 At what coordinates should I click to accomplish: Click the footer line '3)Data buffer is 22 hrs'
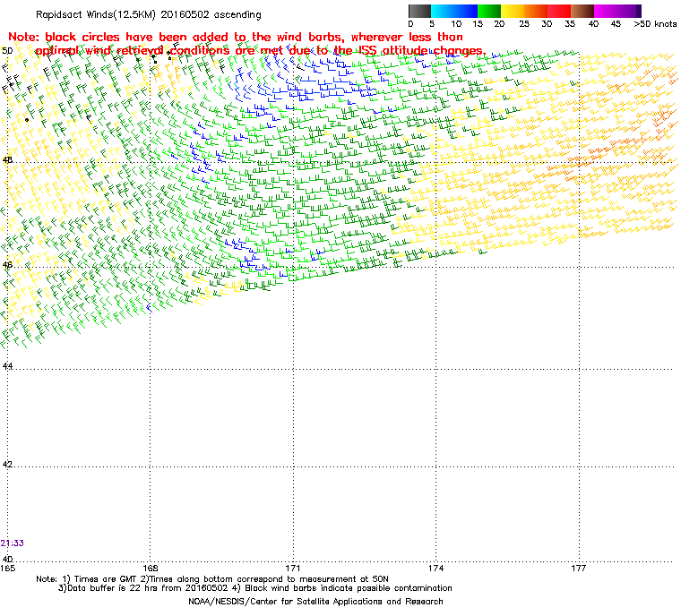pyautogui.click(x=255, y=588)
